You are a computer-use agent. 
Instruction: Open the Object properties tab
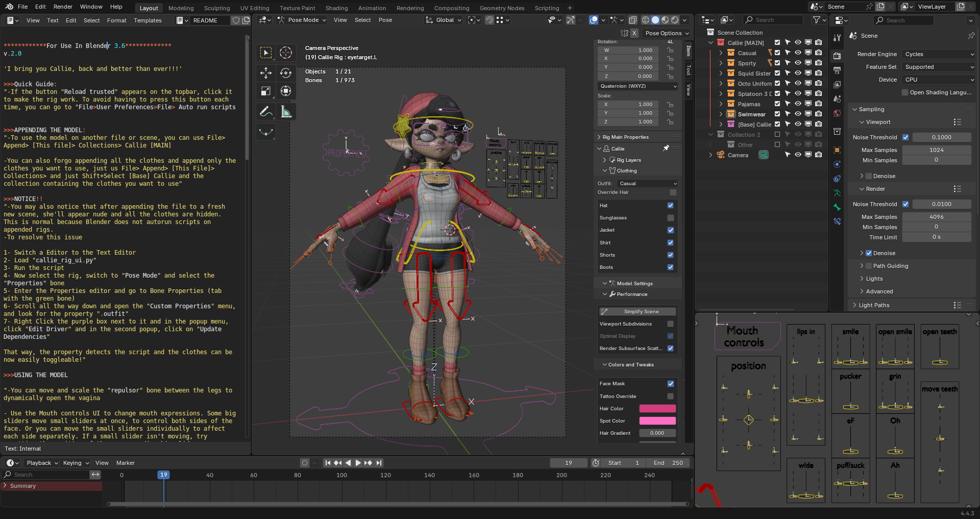[837, 150]
